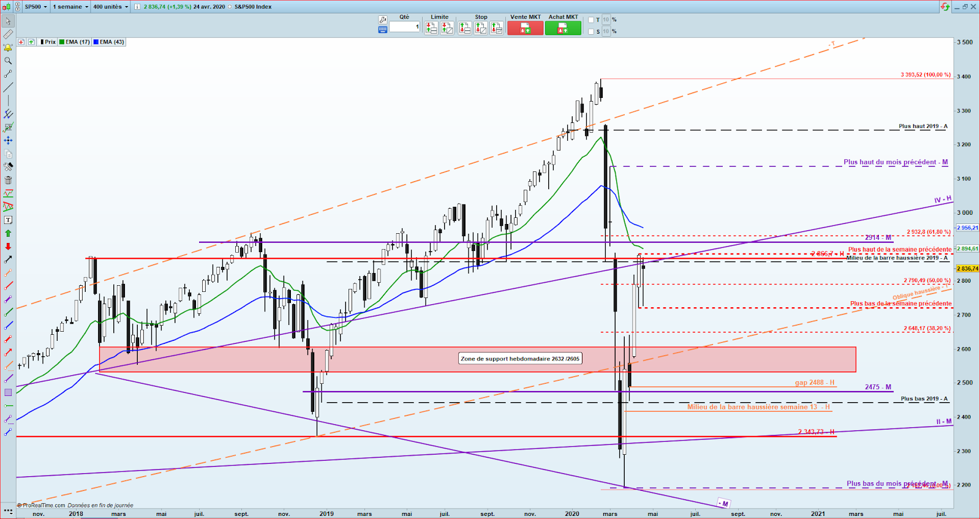The height and width of the screenshot is (519, 980).
Task: Select the text 'T' annotation tool
Action: pyautogui.click(x=8, y=220)
